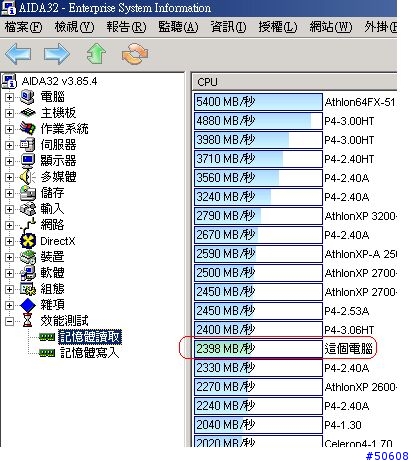Select the 伺服器 server icon
This screenshot has width=411, height=464.
tap(28, 144)
